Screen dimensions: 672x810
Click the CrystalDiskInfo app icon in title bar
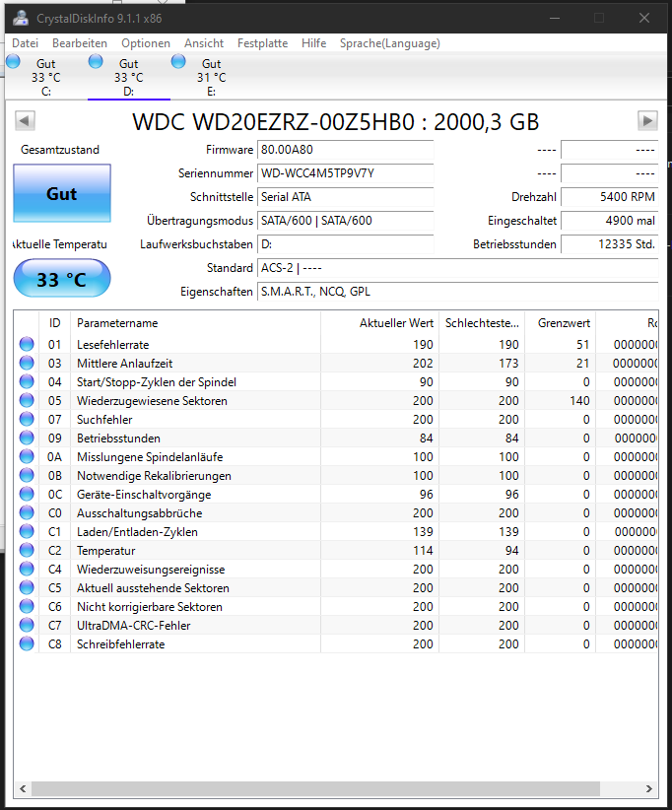coord(21,18)
